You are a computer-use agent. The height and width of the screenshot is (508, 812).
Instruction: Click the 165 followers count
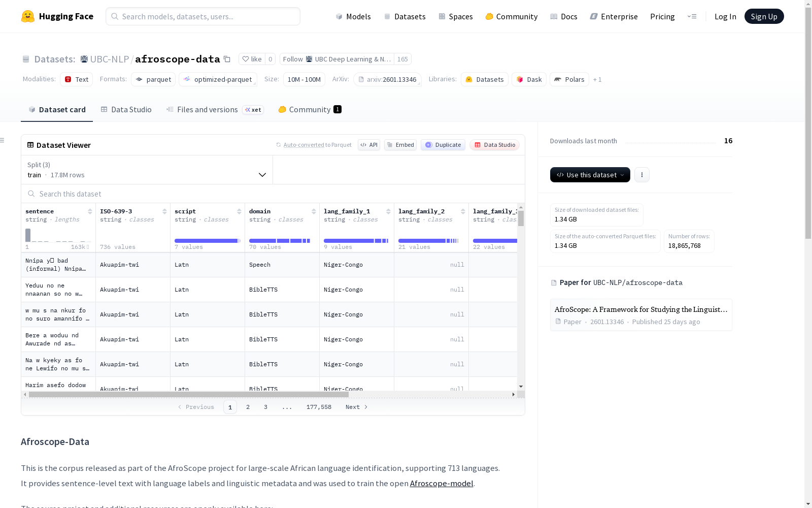(402, 59)
